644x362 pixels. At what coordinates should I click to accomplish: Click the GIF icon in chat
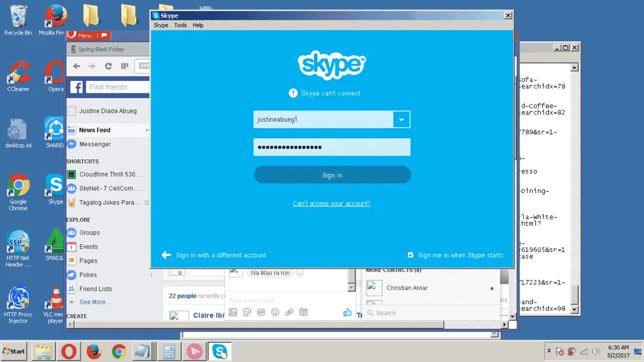[x=261, y=312]
